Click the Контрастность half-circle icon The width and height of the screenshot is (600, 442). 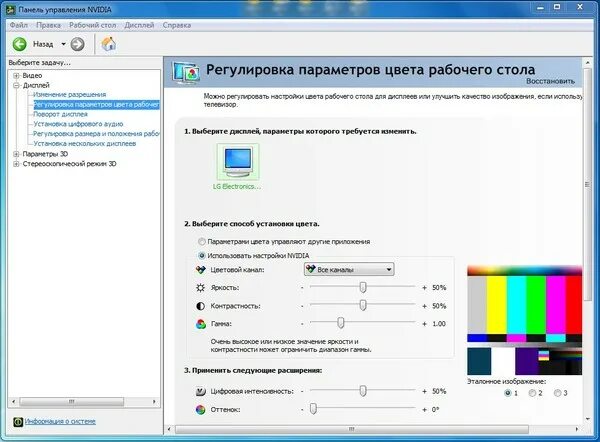(201, 306)
